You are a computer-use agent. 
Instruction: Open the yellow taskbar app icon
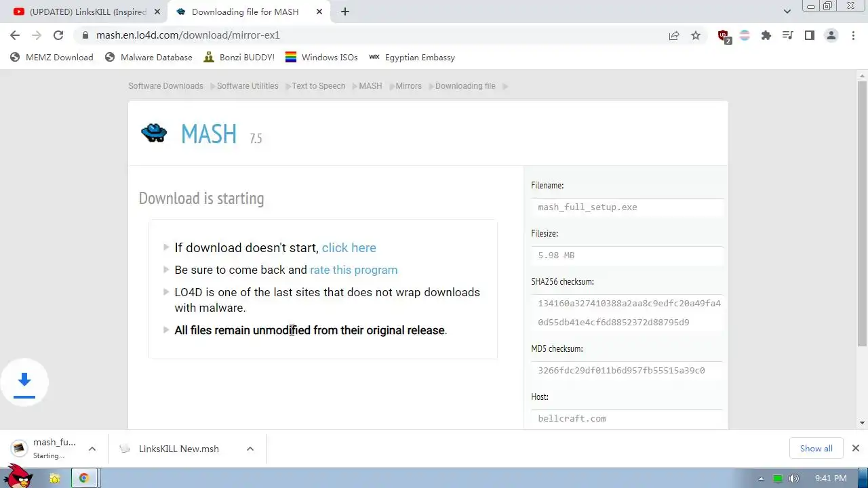click(x=55, y=479)
